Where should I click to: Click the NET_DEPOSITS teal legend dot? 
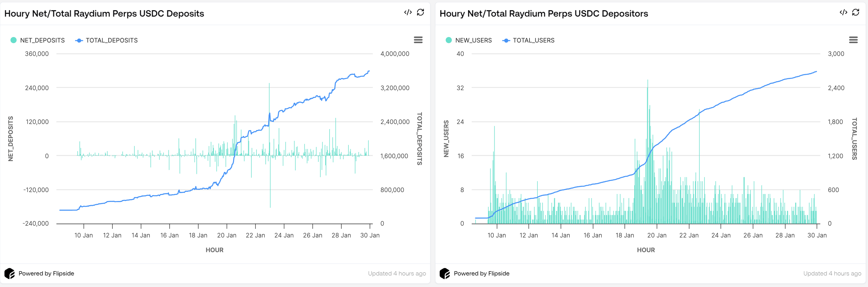[x=13, y=41]
